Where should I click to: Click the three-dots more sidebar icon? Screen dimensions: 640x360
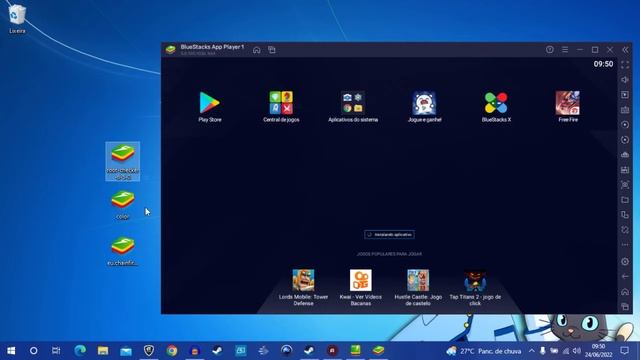[625, 245]
